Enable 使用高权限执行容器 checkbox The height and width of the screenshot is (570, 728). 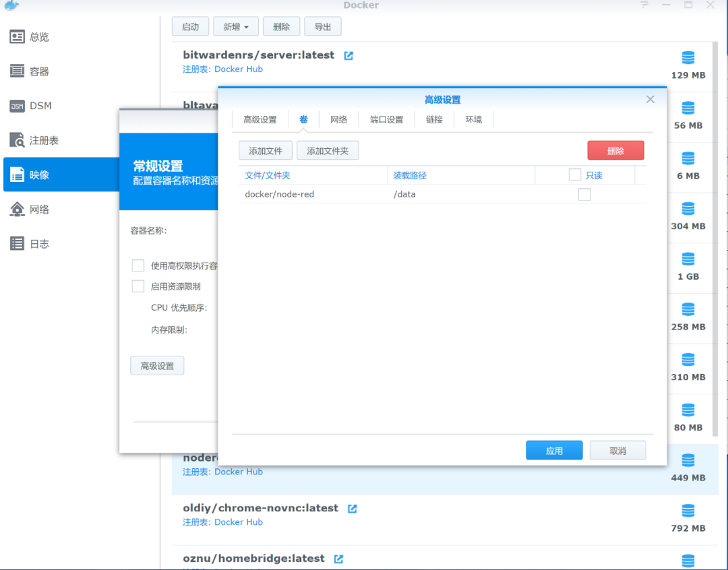(x=138, y=265)
